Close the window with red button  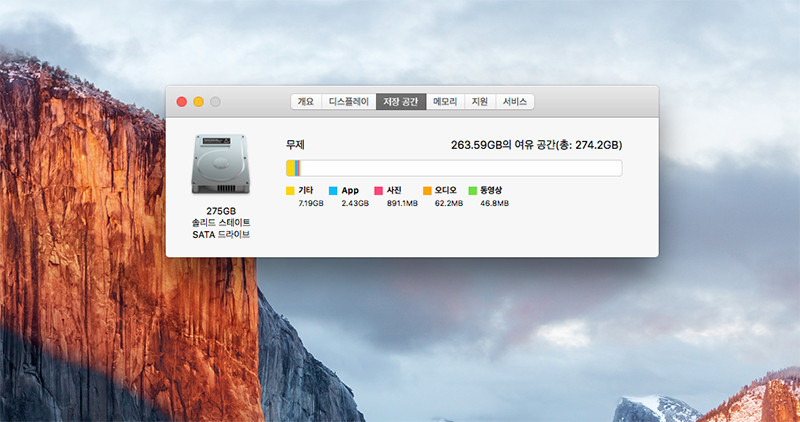(182, 102)
